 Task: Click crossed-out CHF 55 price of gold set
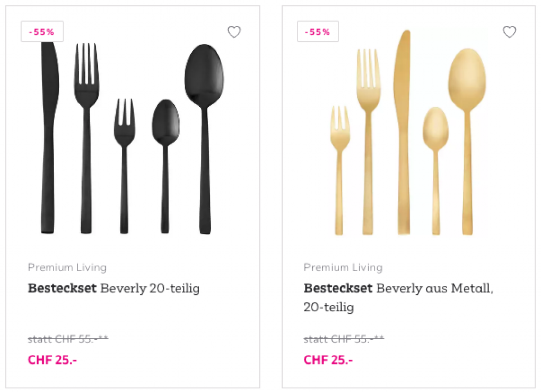tap(343, 339)
